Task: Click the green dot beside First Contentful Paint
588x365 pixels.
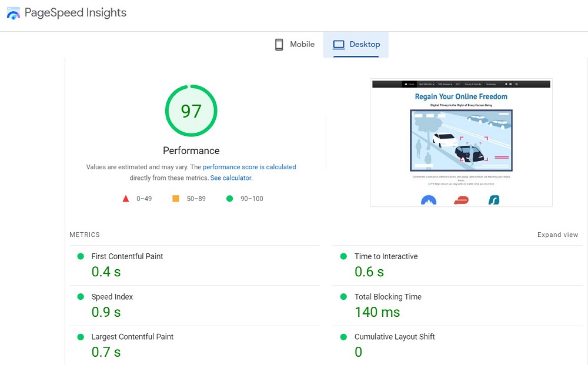Action: (x=80, y=256)
